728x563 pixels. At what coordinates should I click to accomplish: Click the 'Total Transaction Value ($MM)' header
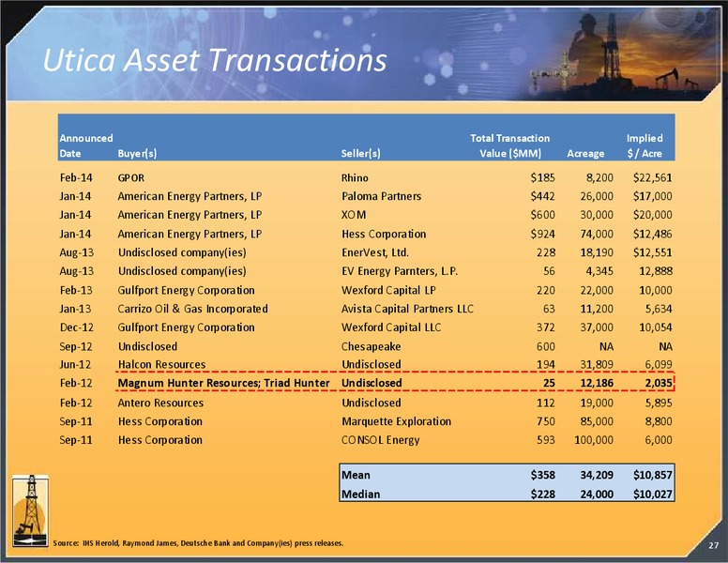click(x=509, y=145)
